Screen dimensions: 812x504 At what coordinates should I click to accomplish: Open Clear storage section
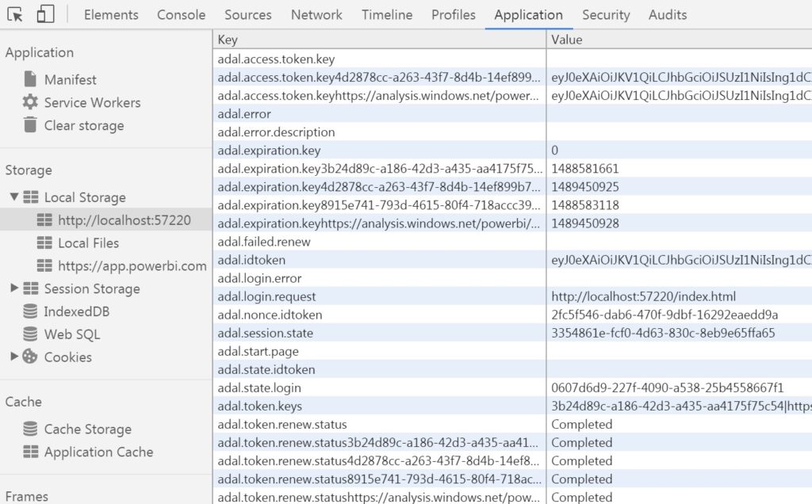(x=84, y=125)
